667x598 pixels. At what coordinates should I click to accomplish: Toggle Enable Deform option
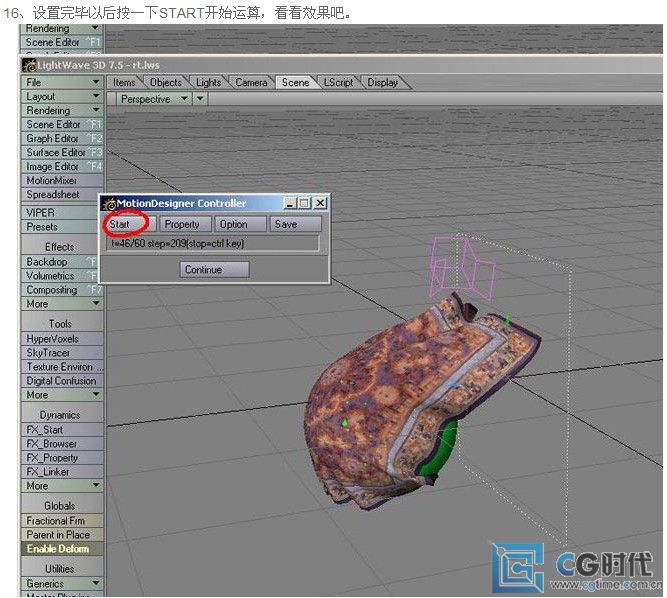[x=62, y=549]
